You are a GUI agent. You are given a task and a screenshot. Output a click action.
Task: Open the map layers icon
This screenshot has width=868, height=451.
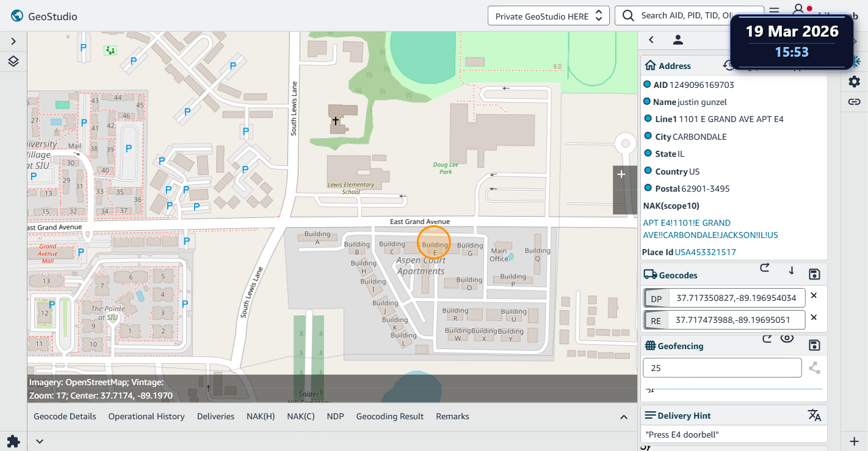(x=13, y=61)
